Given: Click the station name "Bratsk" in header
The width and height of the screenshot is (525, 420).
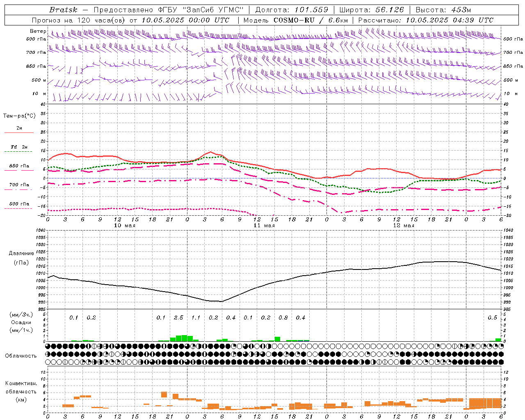Looking at the screenshot, I should point(63,10).
